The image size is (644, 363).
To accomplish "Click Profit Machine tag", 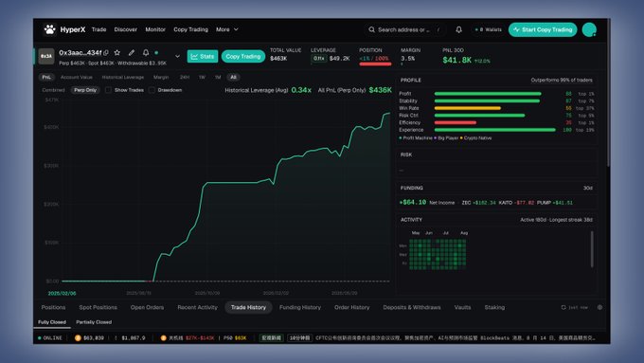I will pyautogui.click(x=416, y=138).
